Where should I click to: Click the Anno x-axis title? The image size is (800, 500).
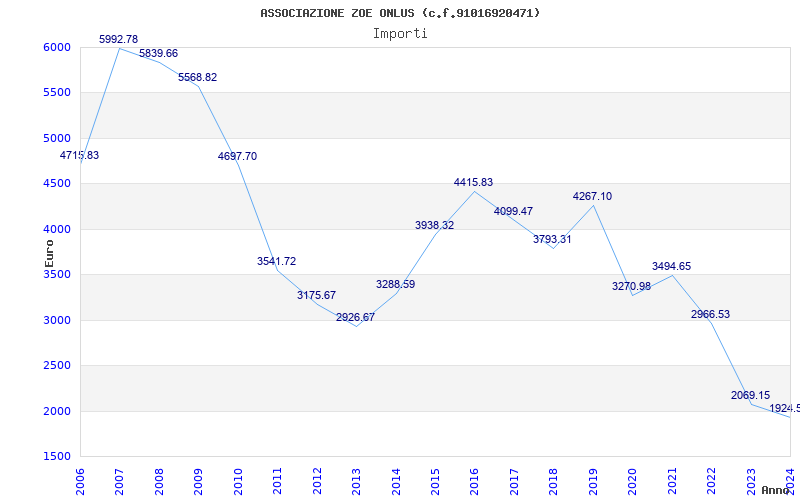[x=776, y=490]
